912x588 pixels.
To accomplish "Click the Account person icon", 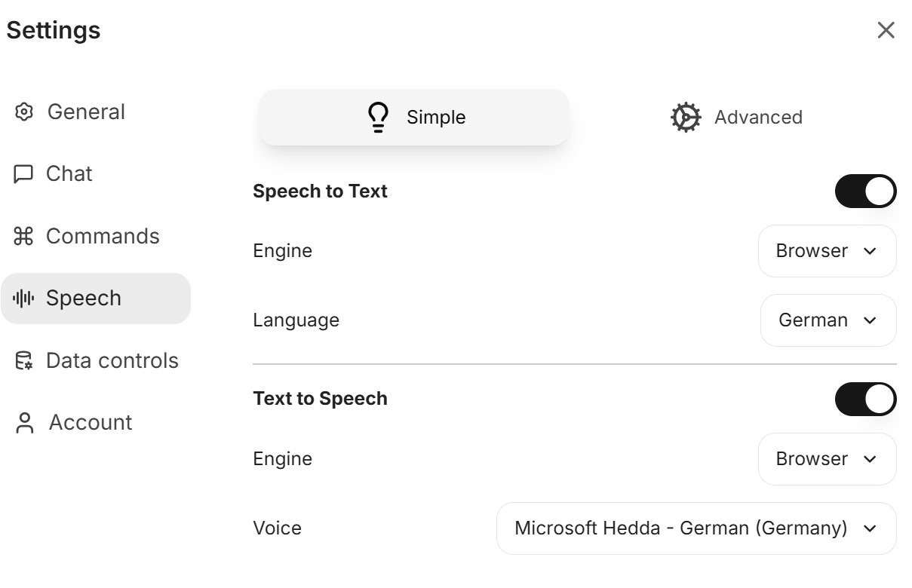I will click(x=25, y=423).
